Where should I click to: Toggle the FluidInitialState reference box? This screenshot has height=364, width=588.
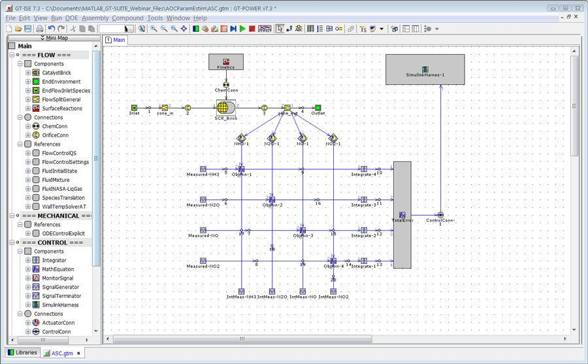[36, 171]
